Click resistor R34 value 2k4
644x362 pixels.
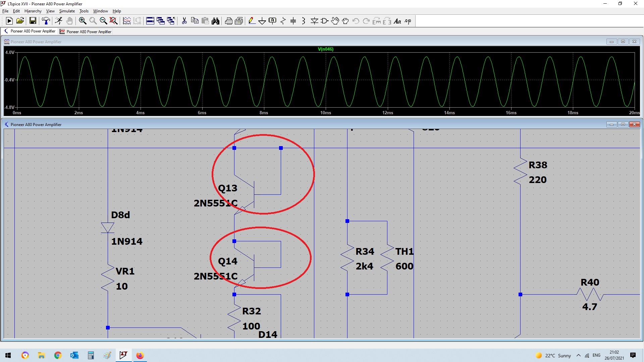(365, 266)
